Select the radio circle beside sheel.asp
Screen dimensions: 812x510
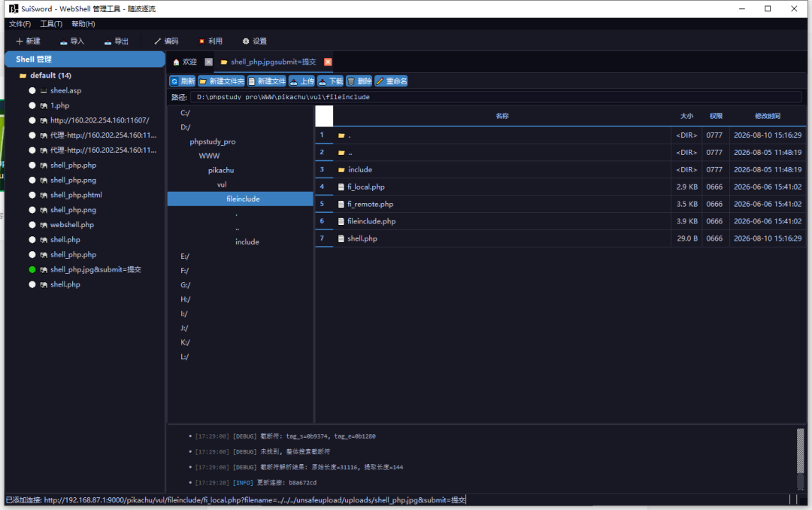[x=32, y=91]
